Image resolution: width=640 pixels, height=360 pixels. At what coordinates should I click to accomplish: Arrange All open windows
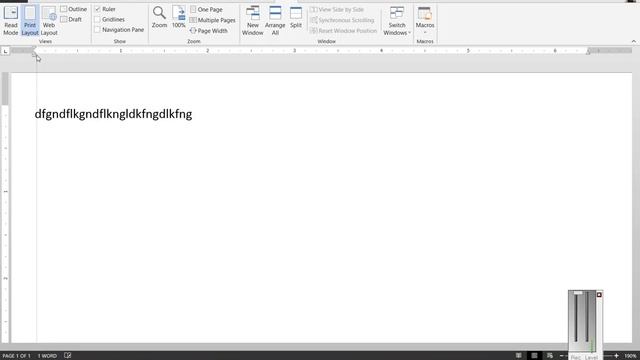pos(275,20)
